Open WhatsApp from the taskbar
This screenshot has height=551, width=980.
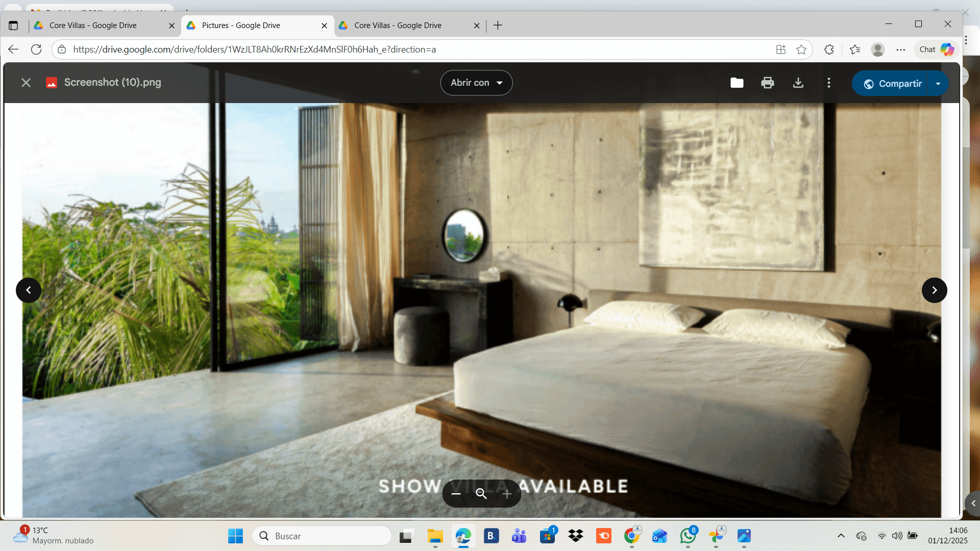click(688, 536)
